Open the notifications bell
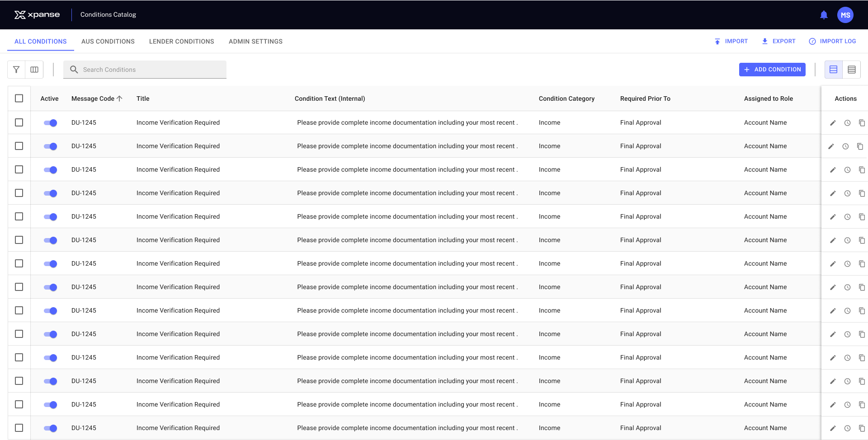868x440 pixels. 824,15
